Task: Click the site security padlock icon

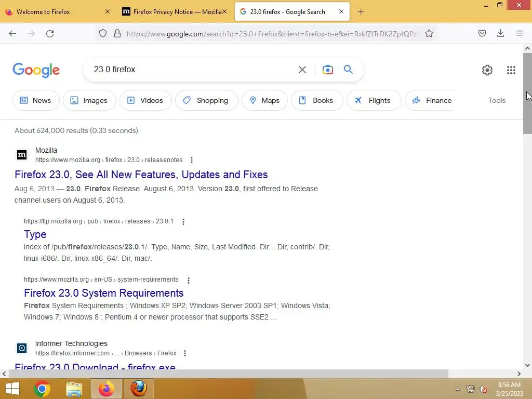Action: pyautogui.click(x=117, y=34)
